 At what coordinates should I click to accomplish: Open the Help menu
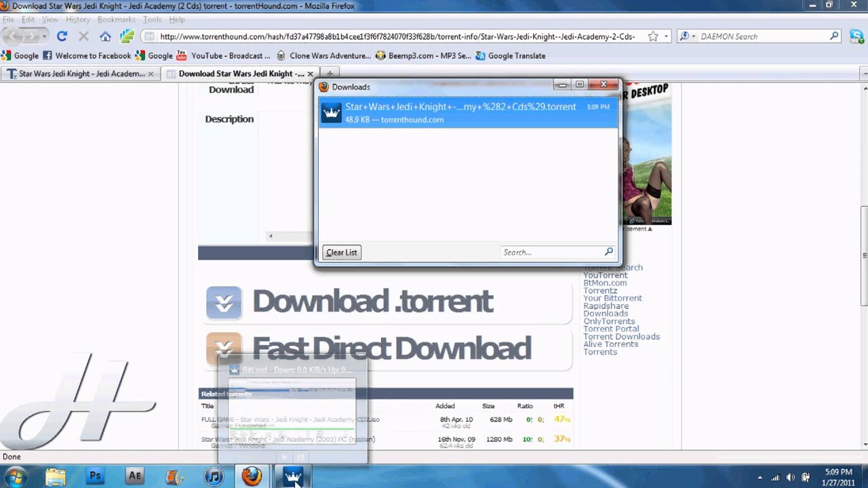pyautogui.click(x=176, y=20)
